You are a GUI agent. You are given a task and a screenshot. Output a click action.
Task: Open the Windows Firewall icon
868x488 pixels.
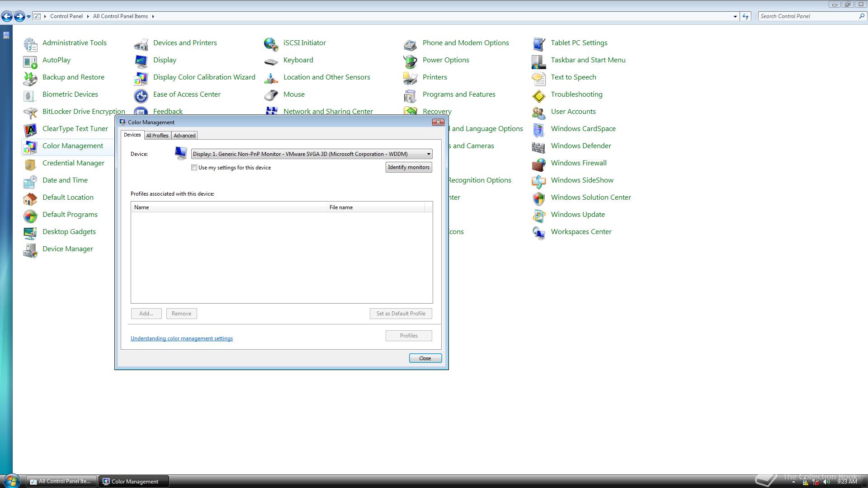tap(538, 164)
